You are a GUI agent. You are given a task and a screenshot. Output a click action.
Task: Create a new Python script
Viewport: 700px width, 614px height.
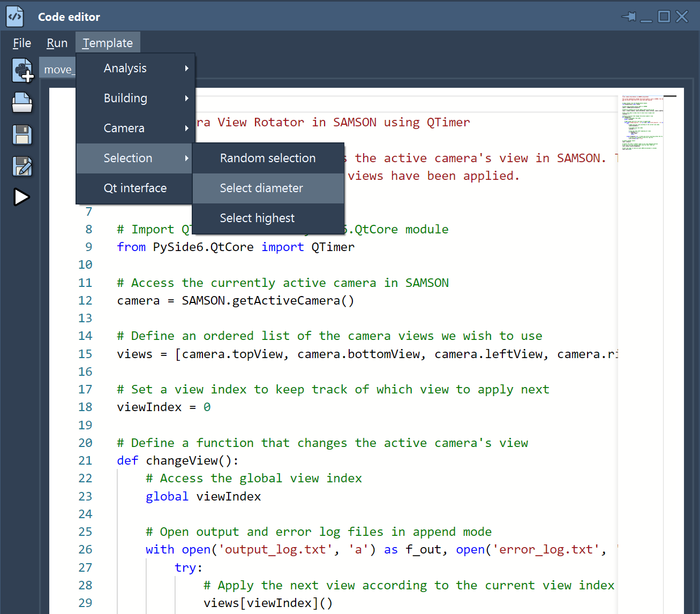22,70
